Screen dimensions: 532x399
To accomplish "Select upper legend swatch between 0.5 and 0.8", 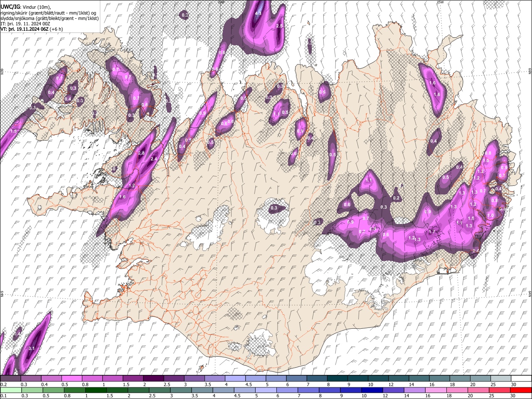I will tap(71, 378).
